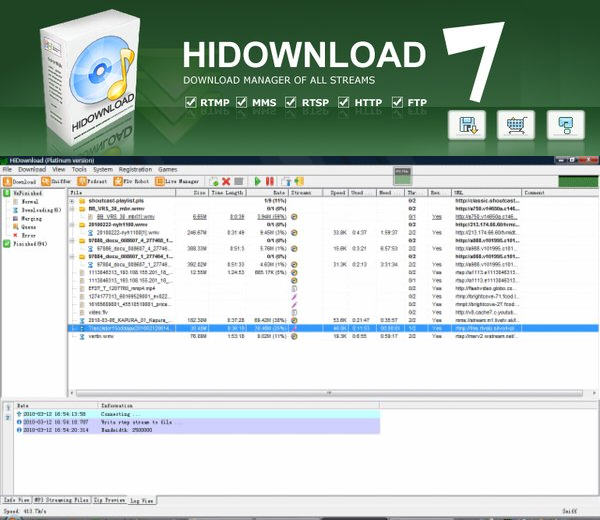600x520 pixels.
Task: Sort by the Time Length column header
Action: [227, 193]
